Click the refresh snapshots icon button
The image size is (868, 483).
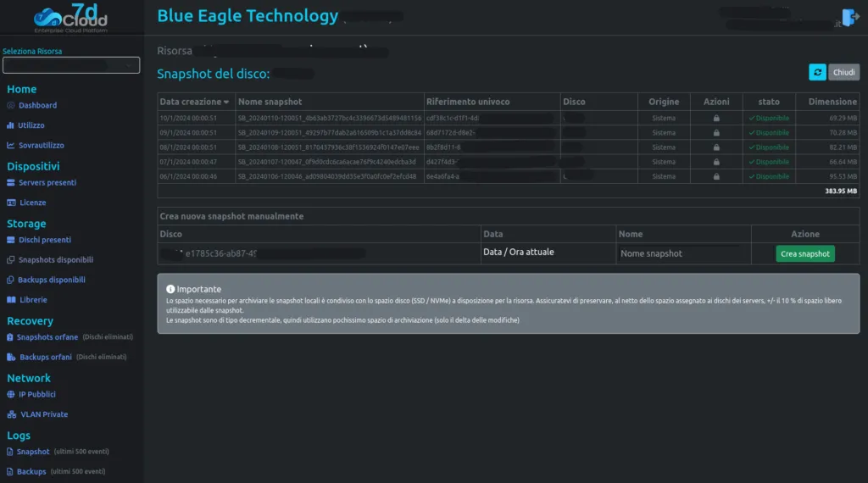[817, 73]
